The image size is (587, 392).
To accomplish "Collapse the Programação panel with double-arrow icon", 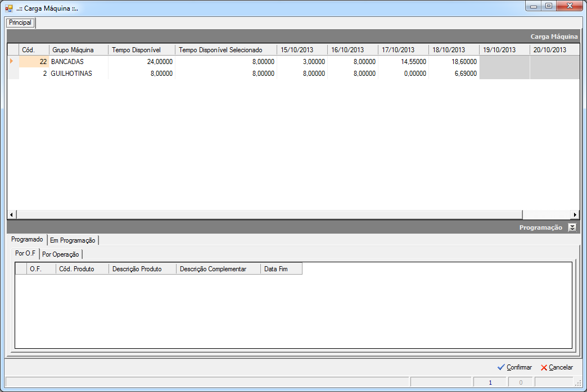I will [x=572, y=227].
